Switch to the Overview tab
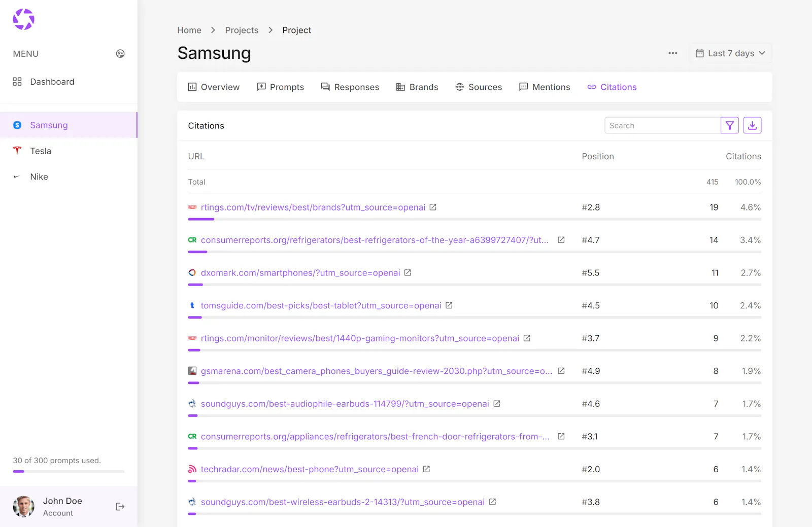This screenshot has width=812, height=527. point(214,87)
